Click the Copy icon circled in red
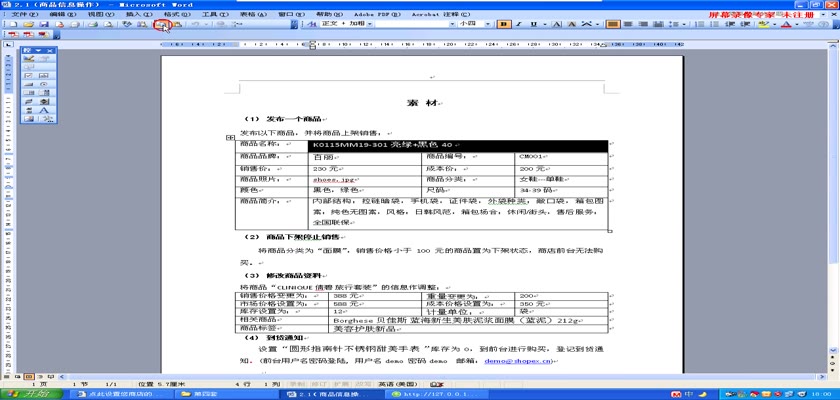Viewport: 840px width, 400px height. pos(162,24)
